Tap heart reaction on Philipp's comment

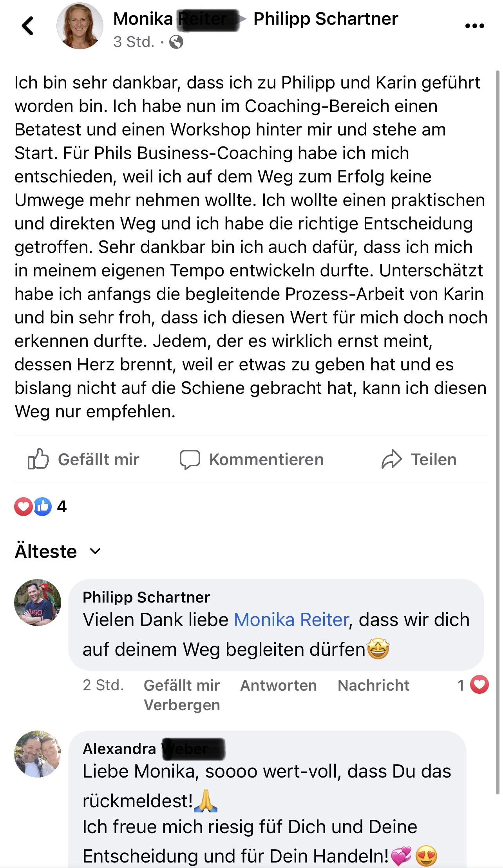pyautogui.click(x=479, y=685)
